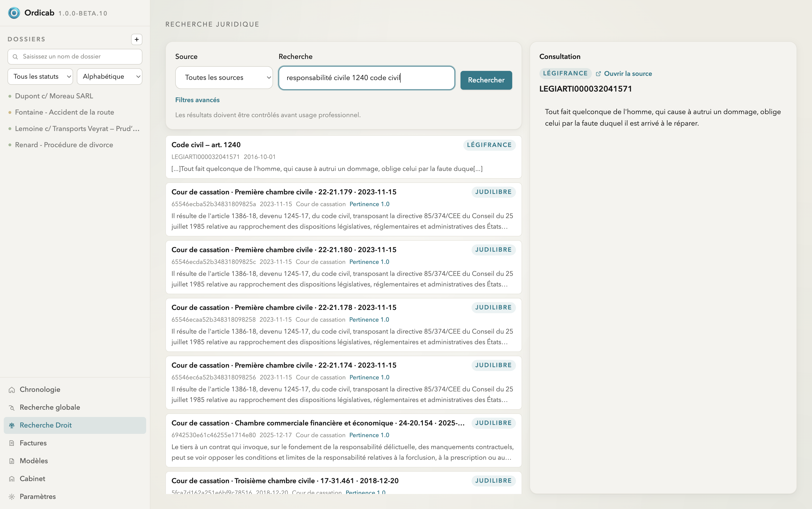The image size is (812, 509).
Task: Click version label 1.0.0-BETA.10
Action: [x=83, y=13]
